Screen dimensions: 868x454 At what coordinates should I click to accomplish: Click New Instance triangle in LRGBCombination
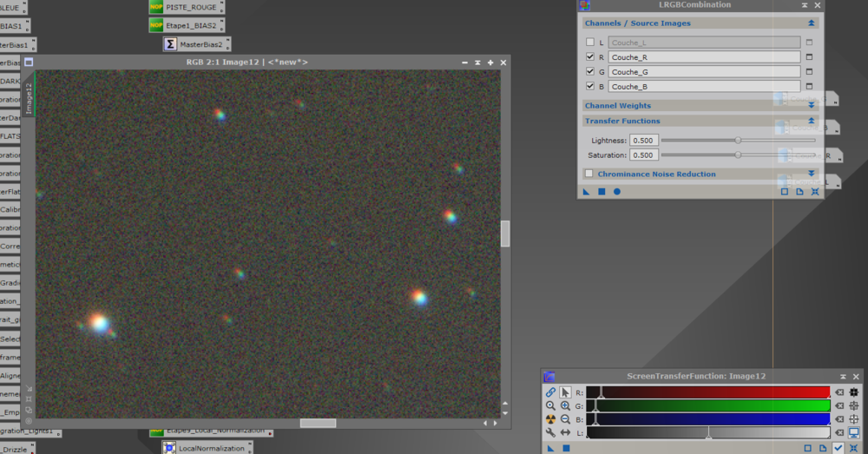point(586,192)
